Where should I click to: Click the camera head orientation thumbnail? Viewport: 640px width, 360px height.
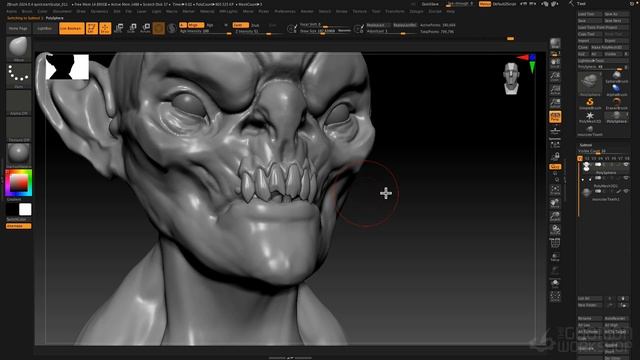(x=511, y=78)
